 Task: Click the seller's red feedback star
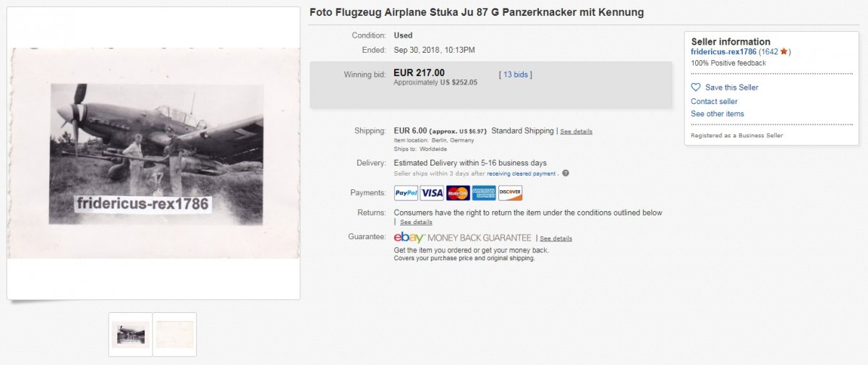click(x=784, y=52)
